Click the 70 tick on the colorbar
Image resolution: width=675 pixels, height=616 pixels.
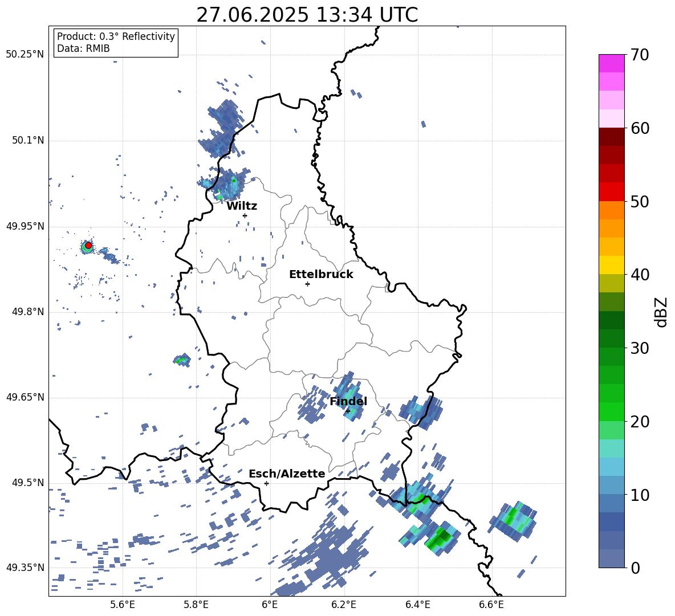[x=640, y=55]
